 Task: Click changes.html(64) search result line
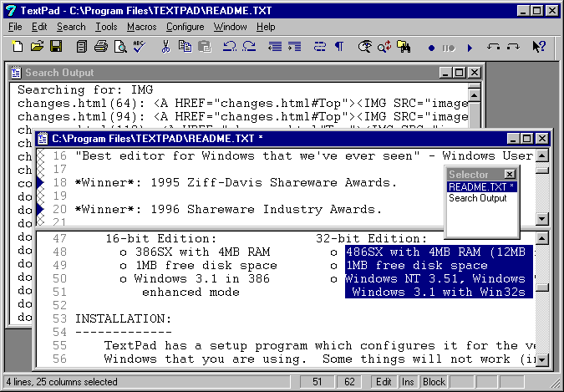(x=243, y=104)
